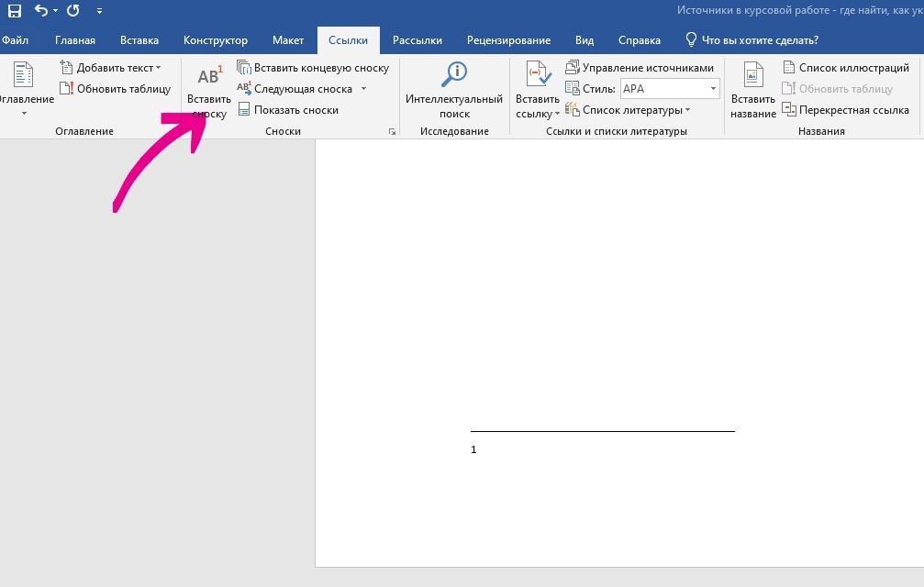Expand the Оглавление dropdown arrow

(24, 113)
